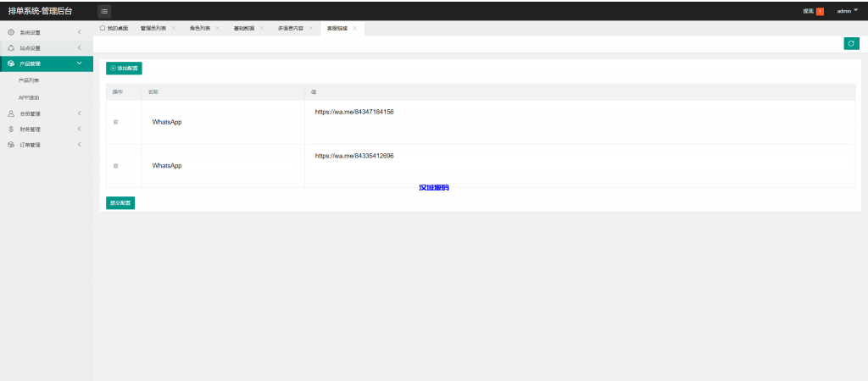Close the 多语言内容 tab
This screenshot has height=381, width=868.
[x=311, y=28]
